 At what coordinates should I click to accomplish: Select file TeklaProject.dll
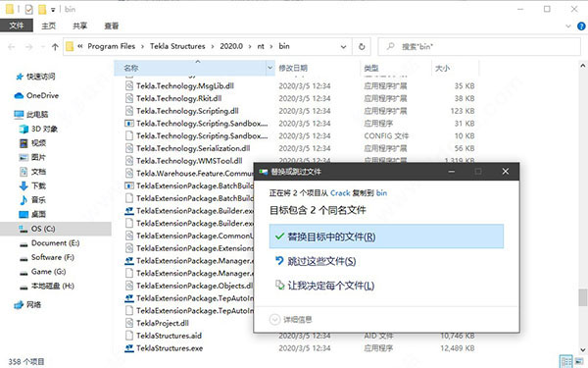point(163,323)
